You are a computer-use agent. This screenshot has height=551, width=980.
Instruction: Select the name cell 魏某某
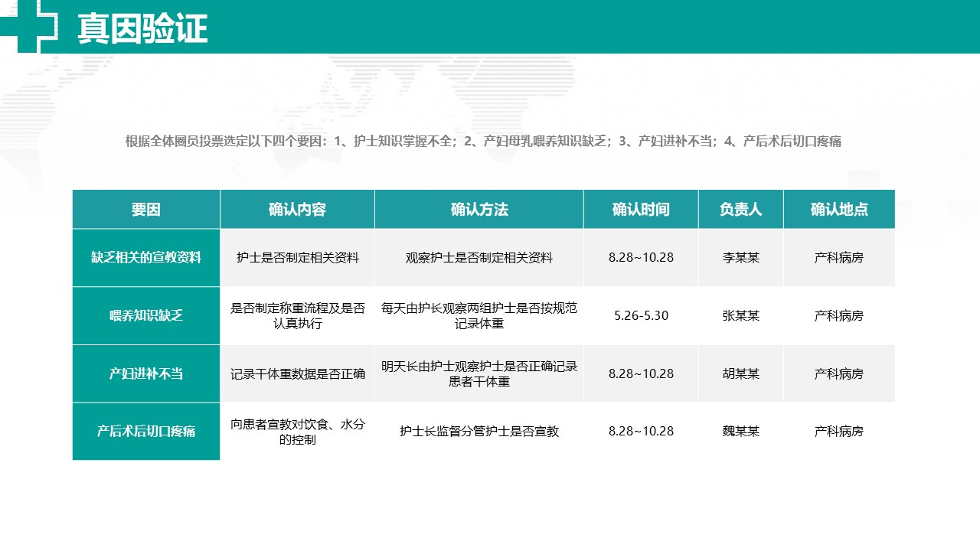740,431
